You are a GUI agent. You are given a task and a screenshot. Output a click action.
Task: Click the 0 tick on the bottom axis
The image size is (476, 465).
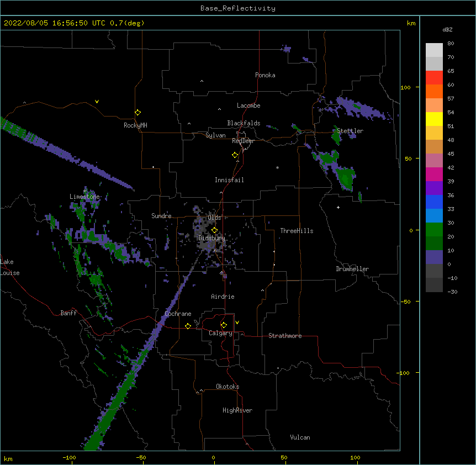[x=213, y=457]
